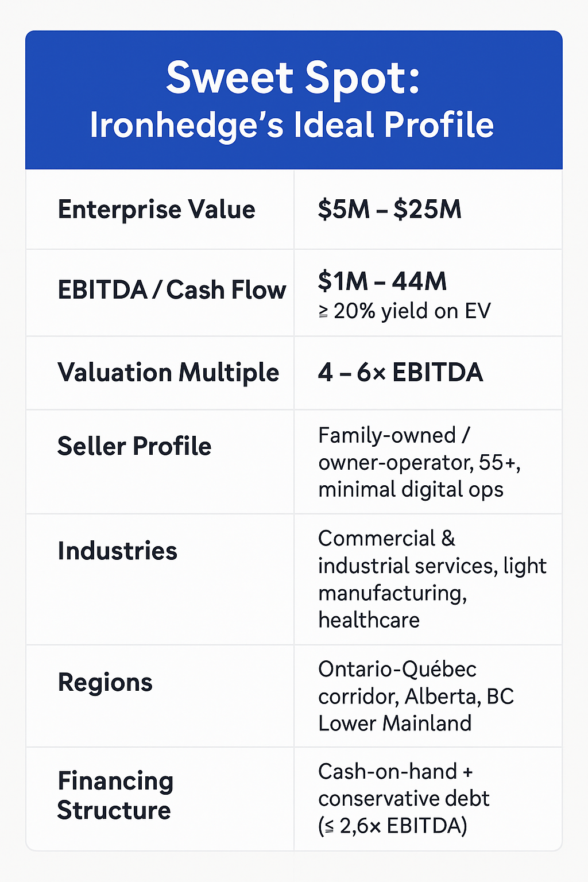Click the "Seller Profile" row label
The image size is (588, 882).
(134, 446)
